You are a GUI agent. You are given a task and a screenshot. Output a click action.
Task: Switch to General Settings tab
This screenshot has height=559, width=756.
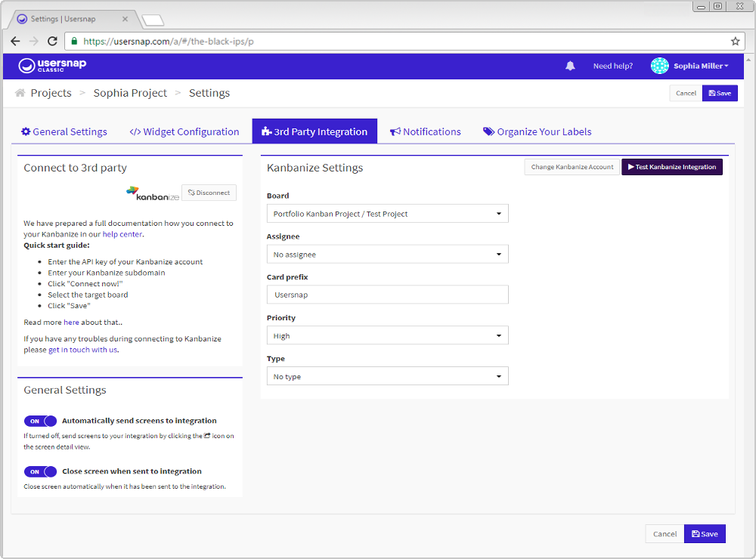[64, 131]
